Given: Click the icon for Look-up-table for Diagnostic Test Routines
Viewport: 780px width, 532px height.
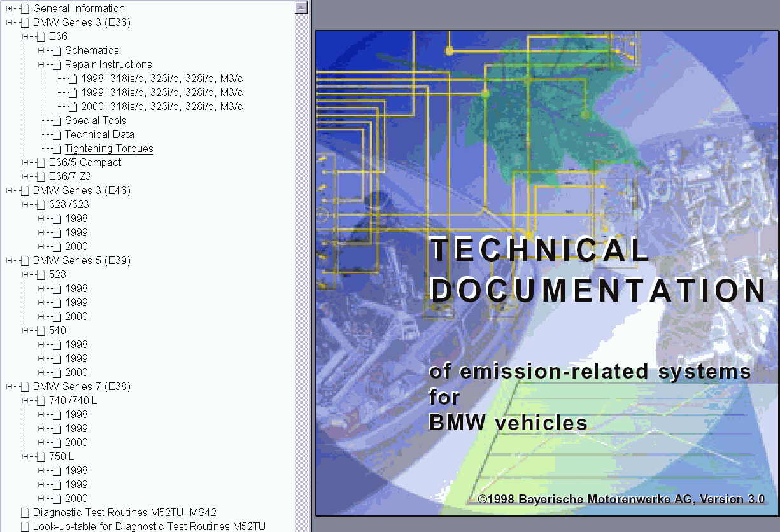Looking at the screenshot, I should pyautogui.click(x=25, y=527).
